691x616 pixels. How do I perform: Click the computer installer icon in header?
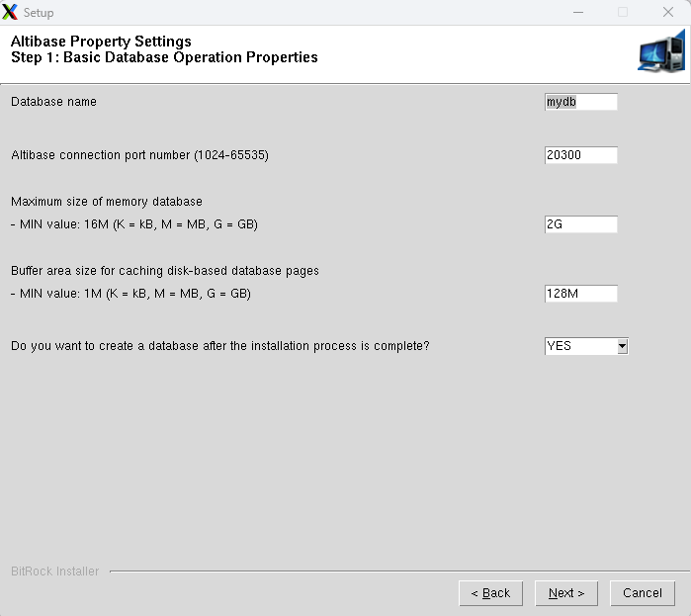pyautogui.click(x=660, y=52)
